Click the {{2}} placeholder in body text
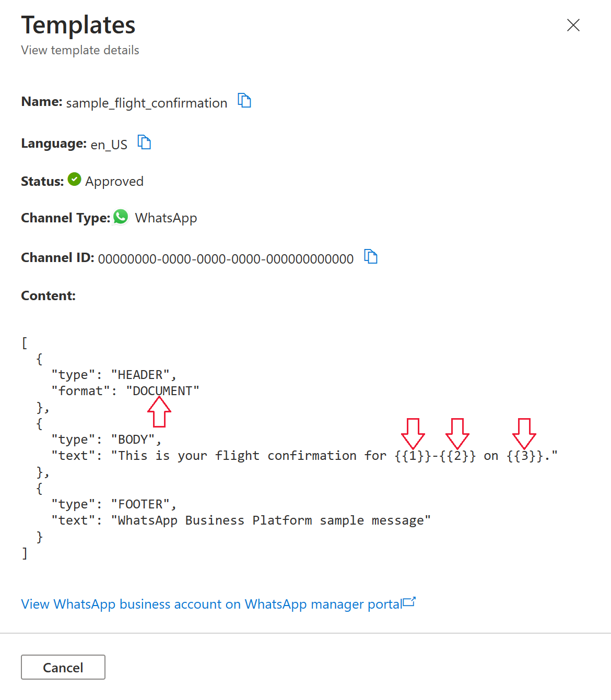The width and height of the screenshot is (611, 700). [x=457, y=456]
